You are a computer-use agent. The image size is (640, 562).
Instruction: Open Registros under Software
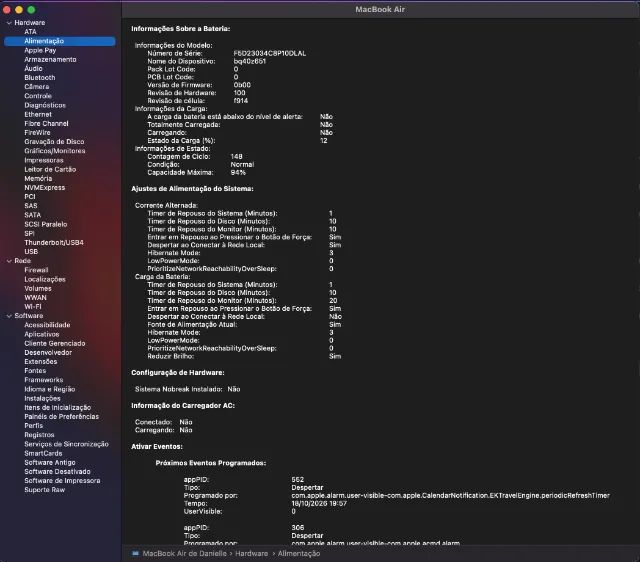coord(39,435)
